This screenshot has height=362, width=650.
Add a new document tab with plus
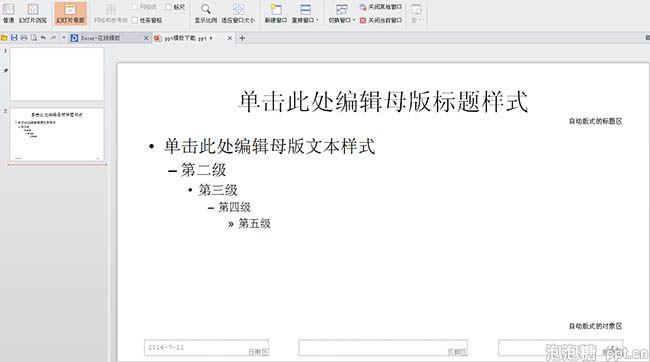pyautogui.click(x=242, y=38)
